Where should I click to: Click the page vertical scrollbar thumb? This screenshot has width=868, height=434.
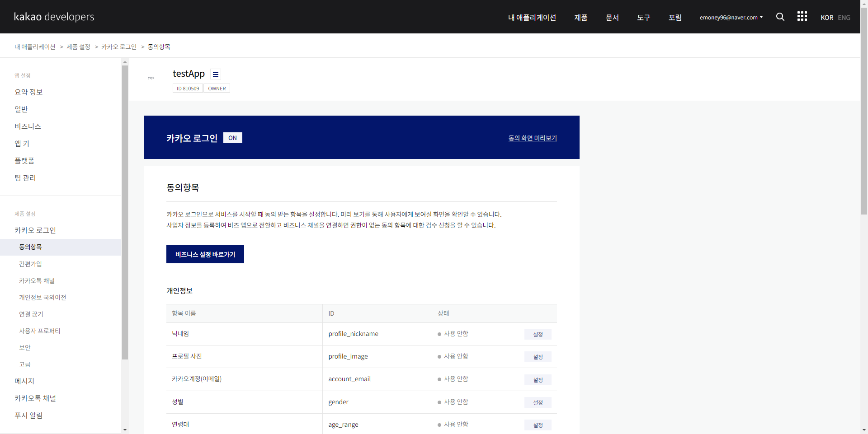[864, 111]
